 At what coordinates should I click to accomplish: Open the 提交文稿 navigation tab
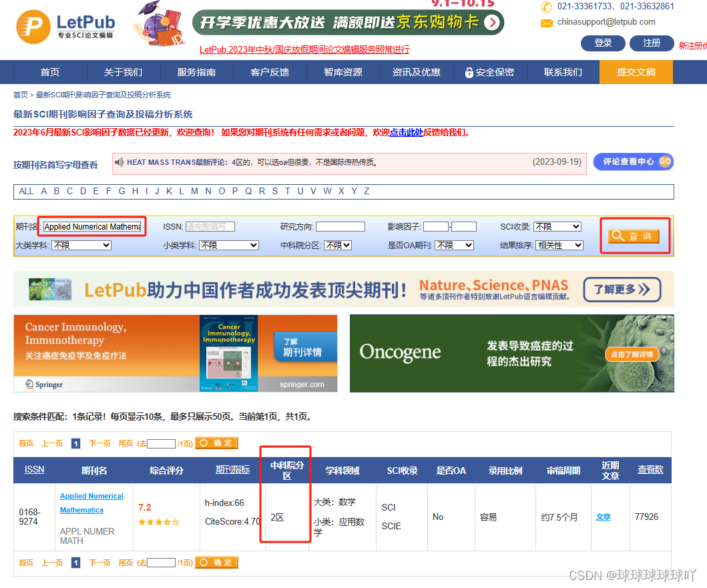pos(636,72)
